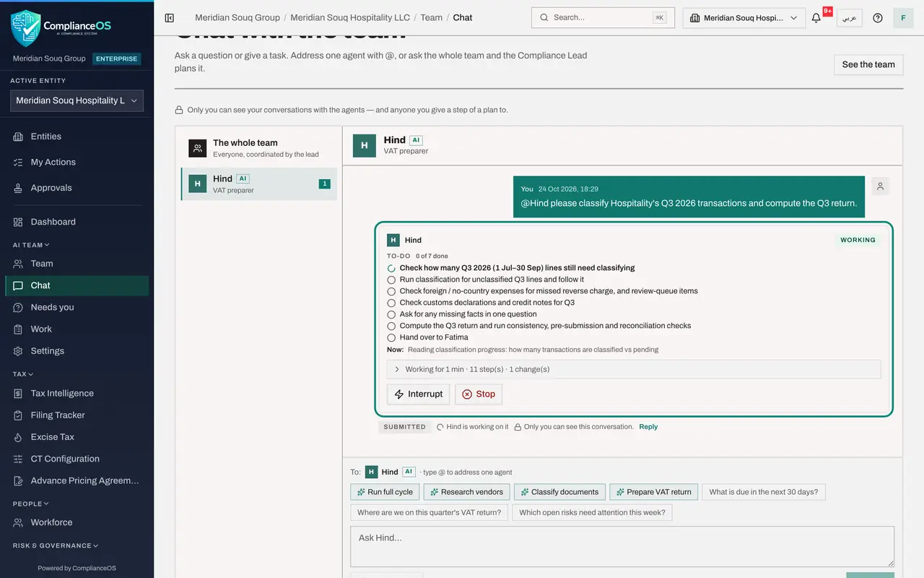Collapse the People sidebar section
924x578 pixels.
tap(31, 504)
